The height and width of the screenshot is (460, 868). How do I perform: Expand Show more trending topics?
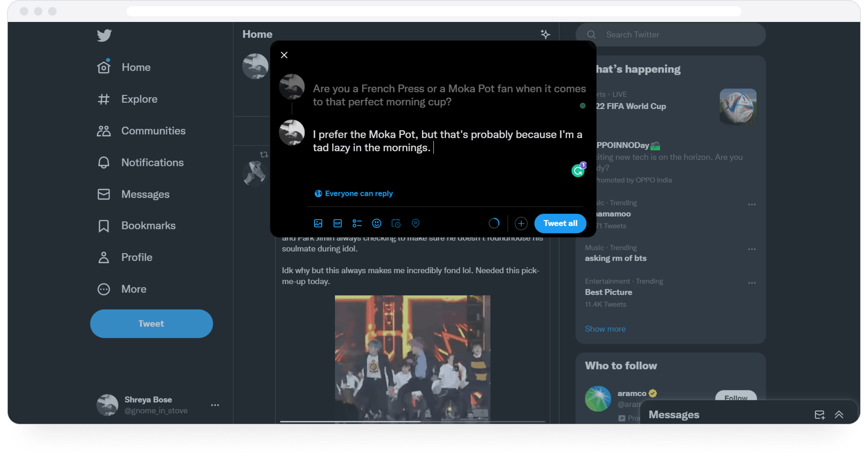[605, 328]
